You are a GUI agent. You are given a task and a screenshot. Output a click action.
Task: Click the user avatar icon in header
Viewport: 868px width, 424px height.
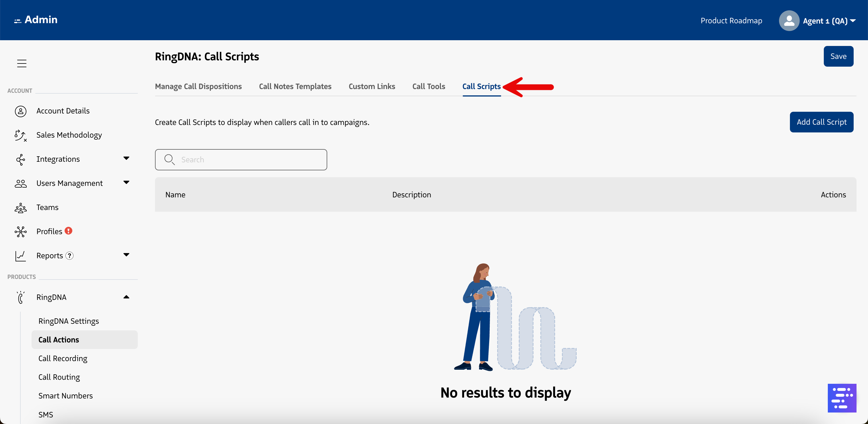(788, 21)
